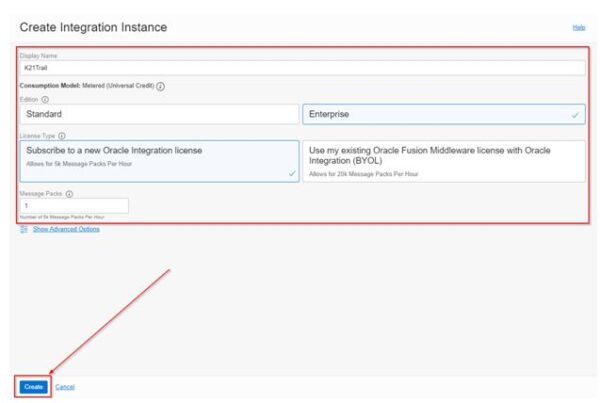
Task: Click the Create Integration Instance heading
Action: point(93,27)
